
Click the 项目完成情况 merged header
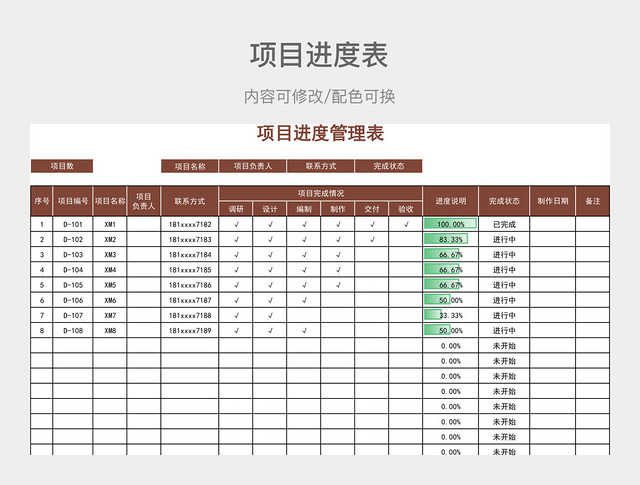click(320, 194)
